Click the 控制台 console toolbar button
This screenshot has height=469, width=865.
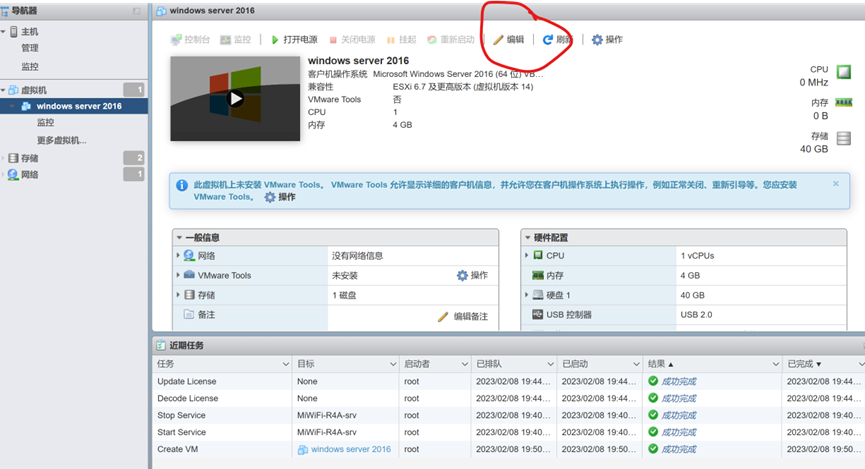(x=190, y=39)
